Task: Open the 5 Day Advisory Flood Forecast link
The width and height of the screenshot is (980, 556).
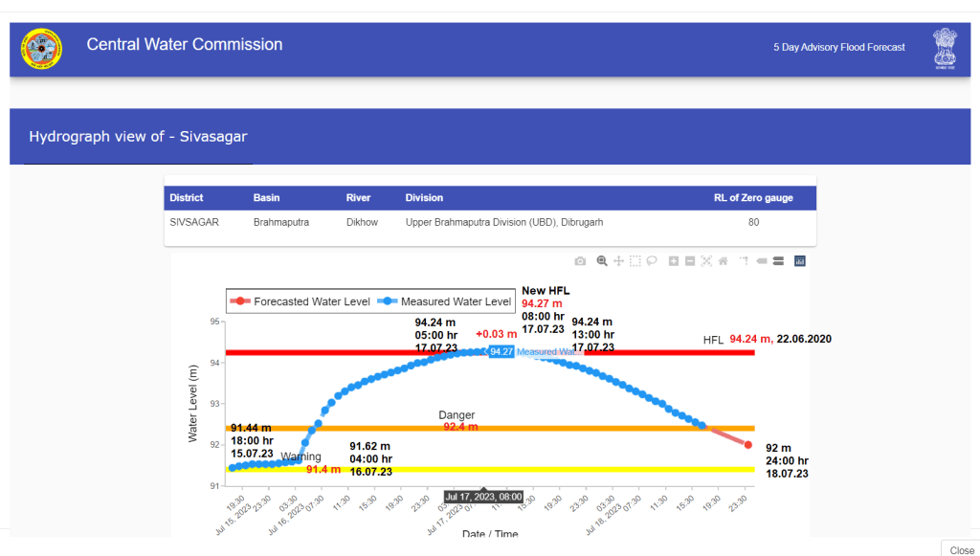Action: click(x=838, y=48)
